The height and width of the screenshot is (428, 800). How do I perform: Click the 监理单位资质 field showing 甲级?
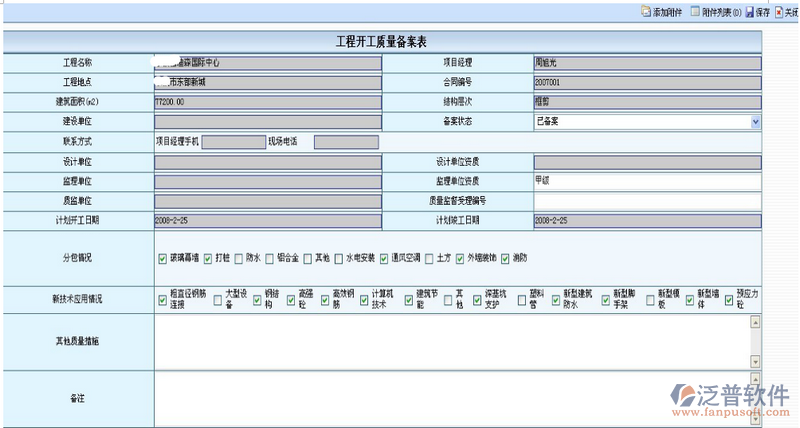pyautogui.click(x=646, y=181)
